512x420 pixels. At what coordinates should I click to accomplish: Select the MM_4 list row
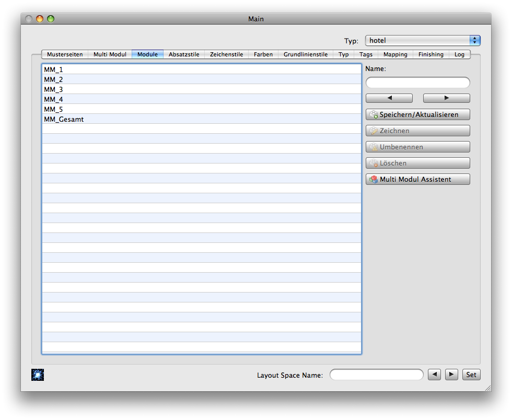click(202, 99)
